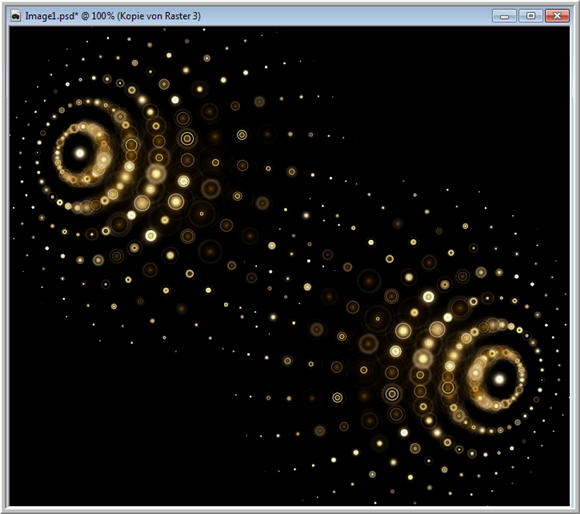Maximize the Image1.psd document window

(530, 16)
